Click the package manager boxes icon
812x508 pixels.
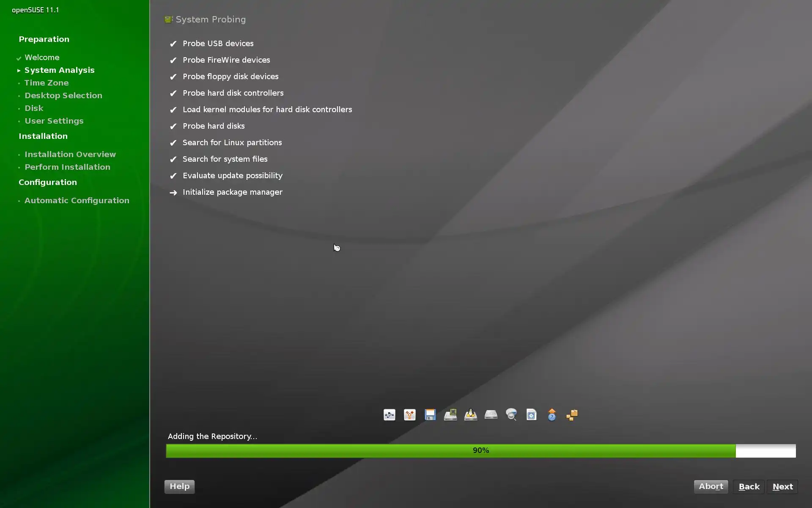[x=572, y=415]
